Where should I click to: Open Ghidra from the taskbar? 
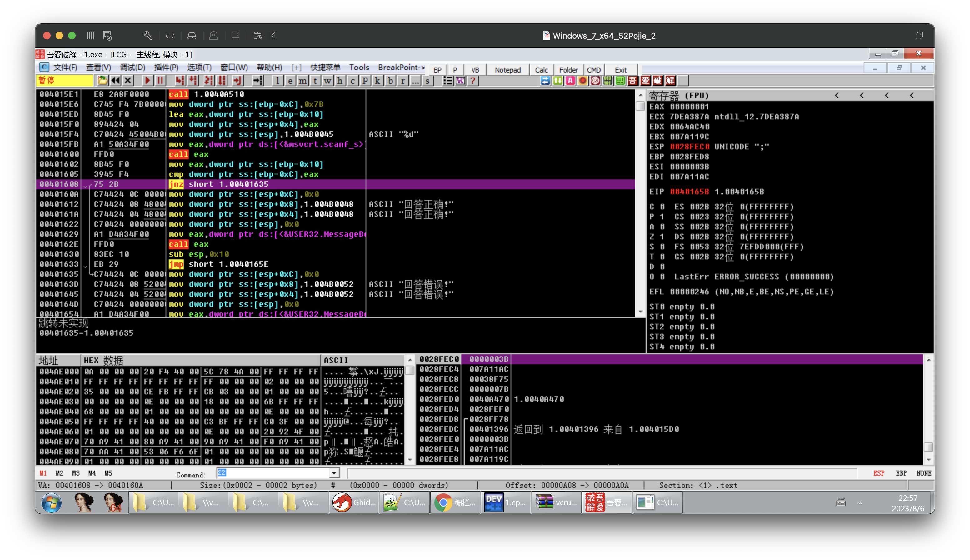[x=354, y=503]
